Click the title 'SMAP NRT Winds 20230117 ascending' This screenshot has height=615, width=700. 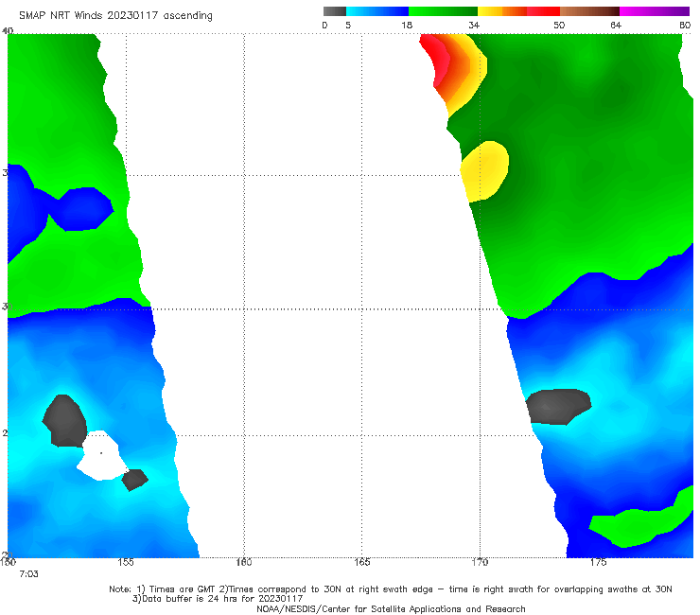point(115,16)
